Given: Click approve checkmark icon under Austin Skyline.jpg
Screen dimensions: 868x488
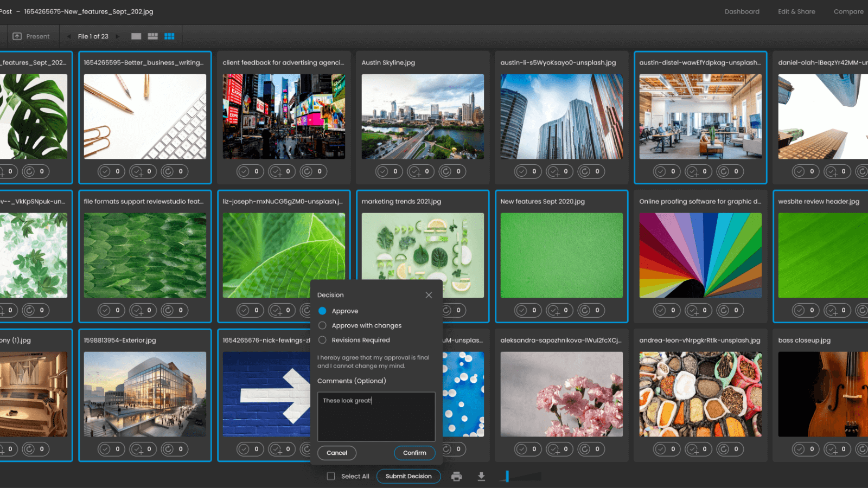Looking at the screenshot, I should click(x=383, y=171).
